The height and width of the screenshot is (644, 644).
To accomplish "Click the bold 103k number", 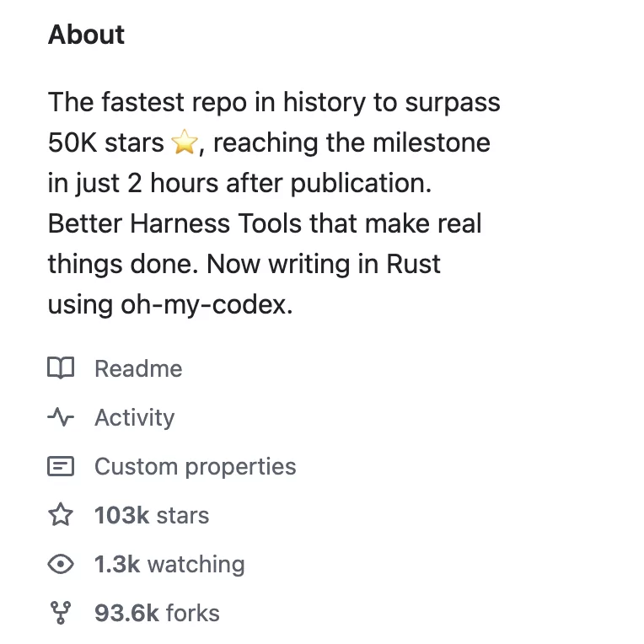I will point(121,515).
